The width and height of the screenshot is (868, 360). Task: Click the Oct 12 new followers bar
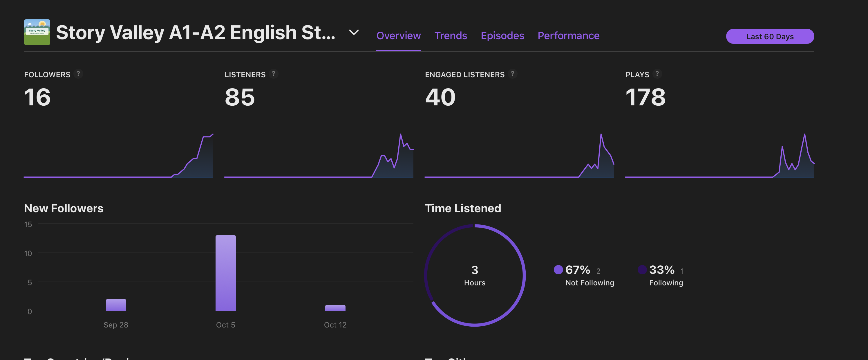click(x=335, y=308)
